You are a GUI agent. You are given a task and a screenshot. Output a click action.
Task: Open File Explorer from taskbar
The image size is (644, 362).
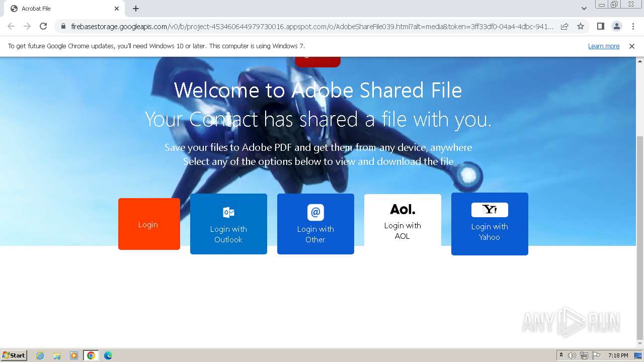[x=57, y=355]
